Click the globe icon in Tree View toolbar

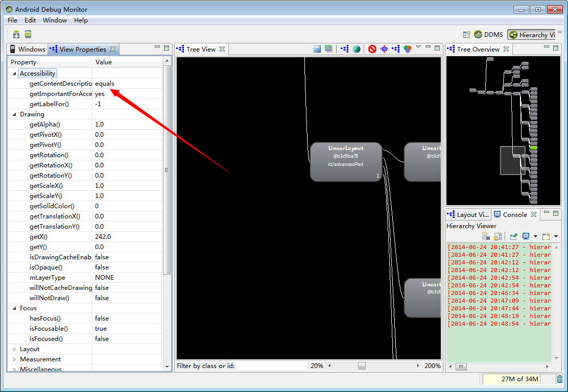357,49
